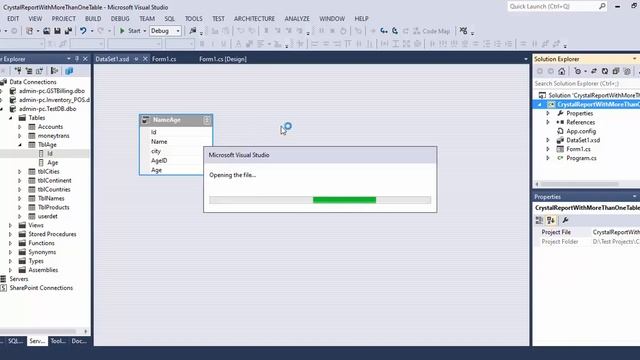Open the Debug configuration dropdown
Viewport: 640px width, 360px height.
pos(165,31)
